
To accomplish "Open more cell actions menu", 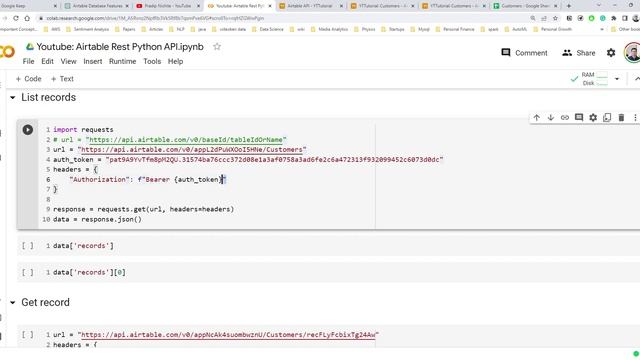I will pos(635,118).
